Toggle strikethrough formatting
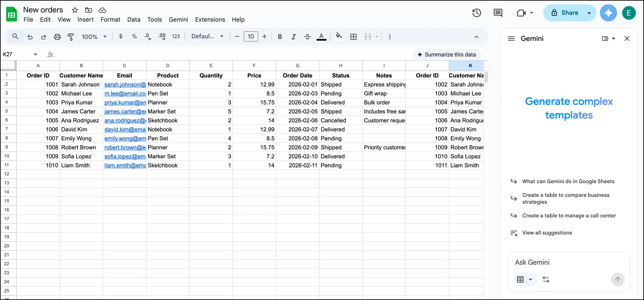644x300 pixels. tap(307, 36)
